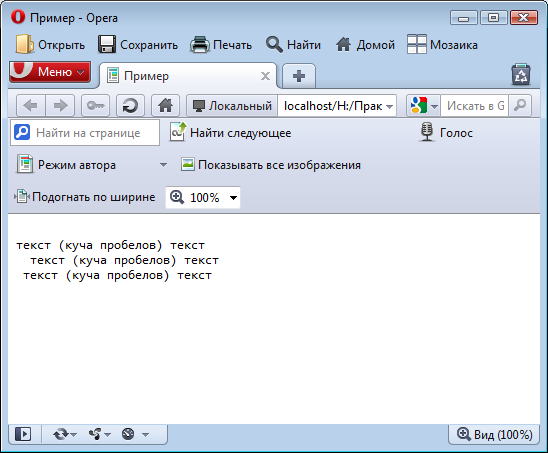Click the localhost address field

[x=333, y=106]
